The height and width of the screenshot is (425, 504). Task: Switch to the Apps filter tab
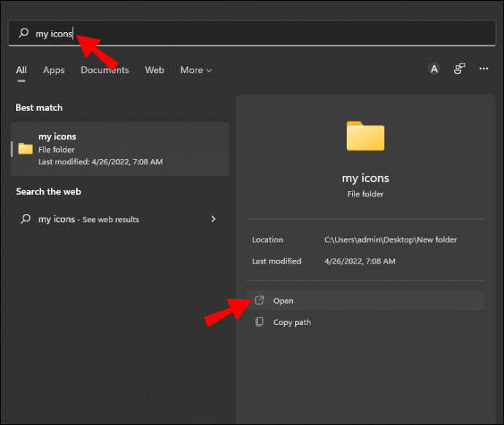(x=53, y=70)
